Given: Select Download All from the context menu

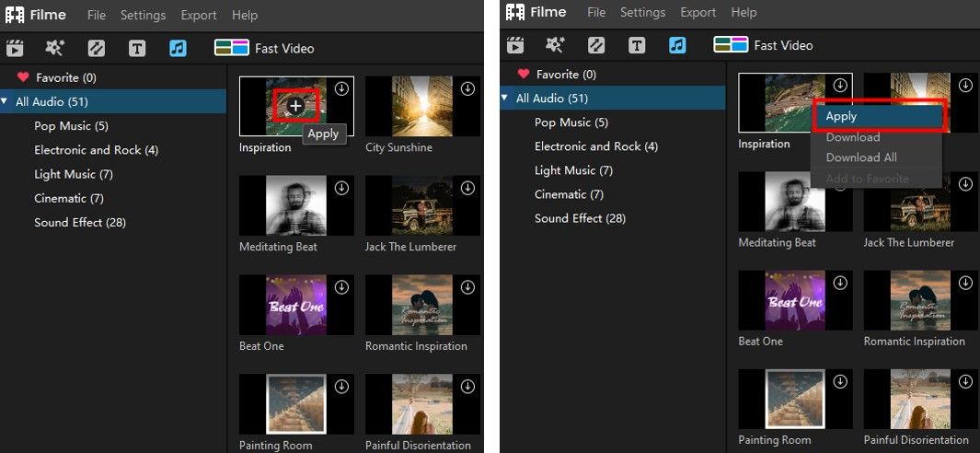Looking at the screenshot, I should coord(861,157).
